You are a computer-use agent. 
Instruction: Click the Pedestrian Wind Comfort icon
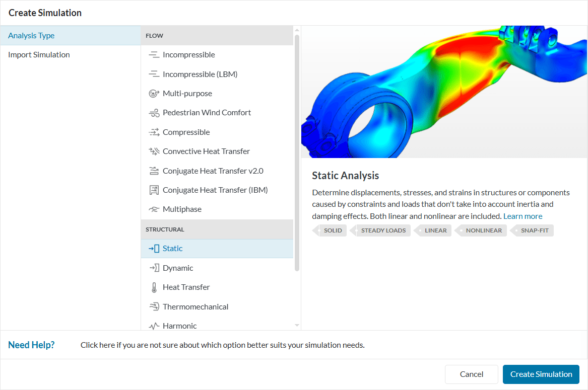click(154, 113)
